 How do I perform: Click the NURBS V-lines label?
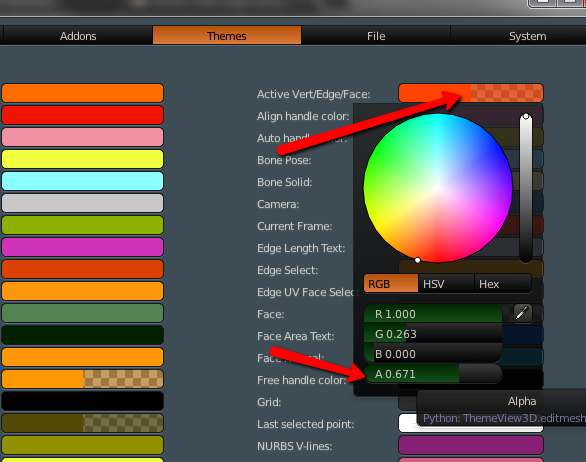pyautogui.click(x=294, y=446)
